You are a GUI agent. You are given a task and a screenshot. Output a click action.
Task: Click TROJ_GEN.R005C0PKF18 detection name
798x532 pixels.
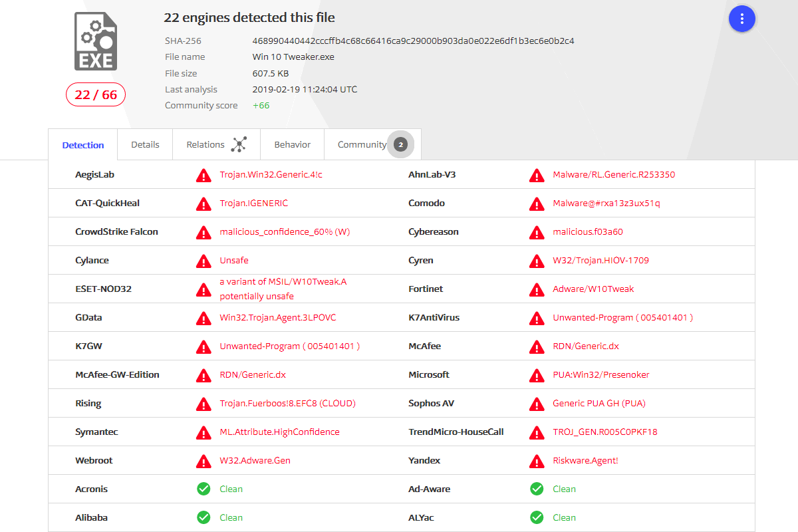click(605, 432)
